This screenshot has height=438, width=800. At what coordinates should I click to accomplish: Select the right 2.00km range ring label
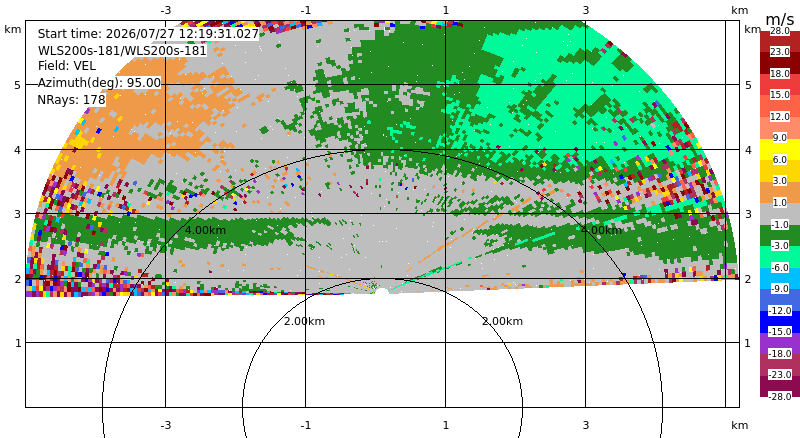pos(503,321)
